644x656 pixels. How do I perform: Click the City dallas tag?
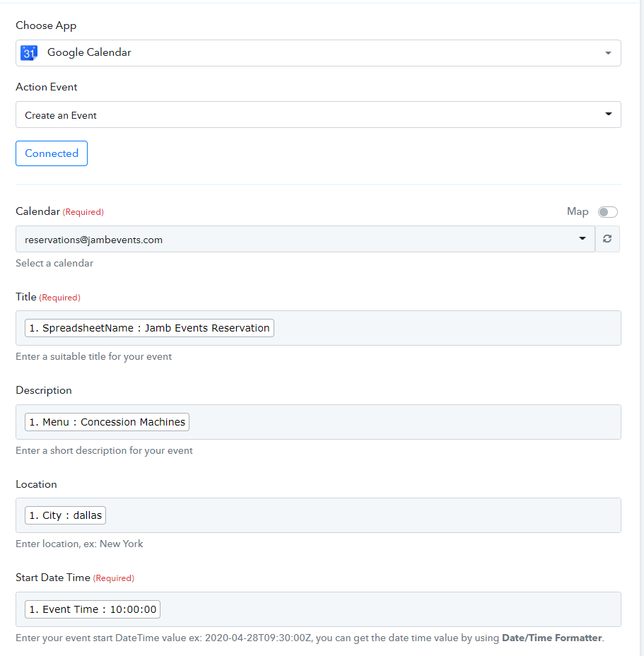pyautogui.click(x=65, y=515)
